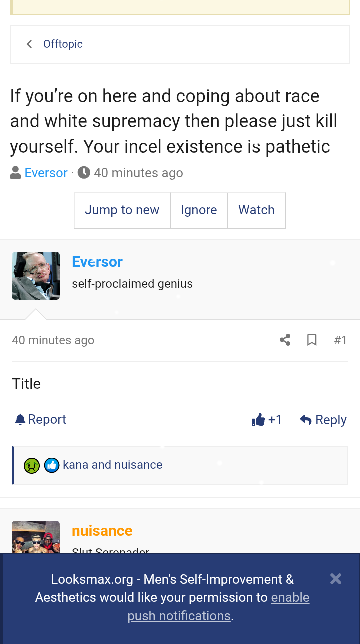Bookmark post #1 with bookmark icon
Viewport: 360px width, 644px height.
312,340
